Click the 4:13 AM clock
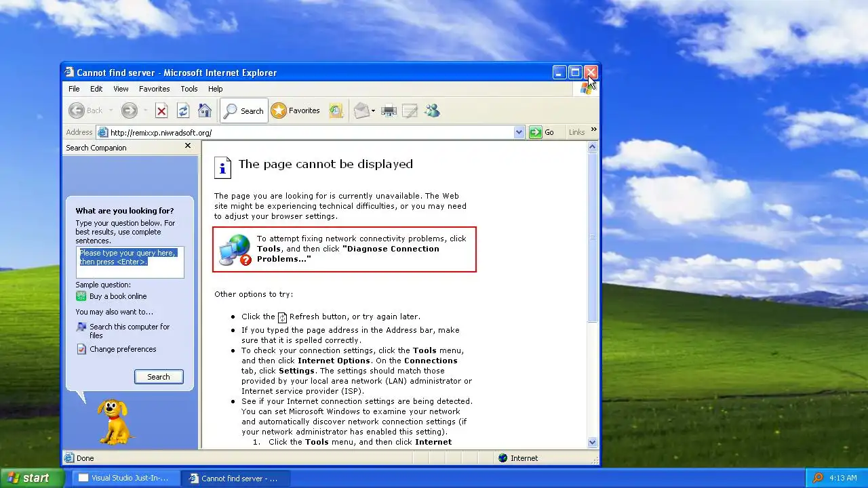The height and width of the screenshot is (488, 868). (x=843, y=478)
